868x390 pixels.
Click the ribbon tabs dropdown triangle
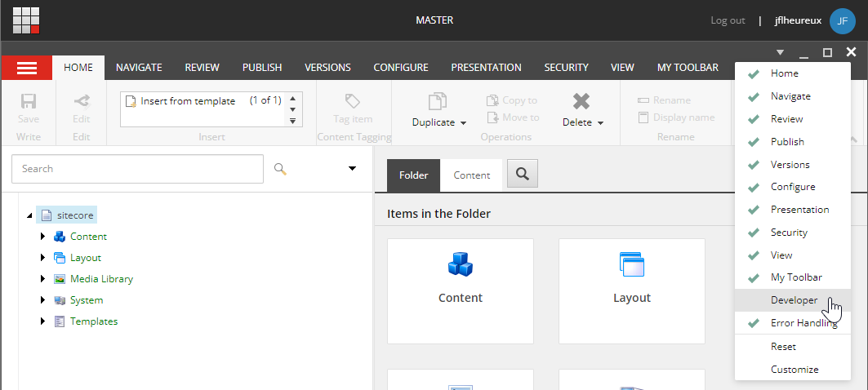[x=780, y=52]
